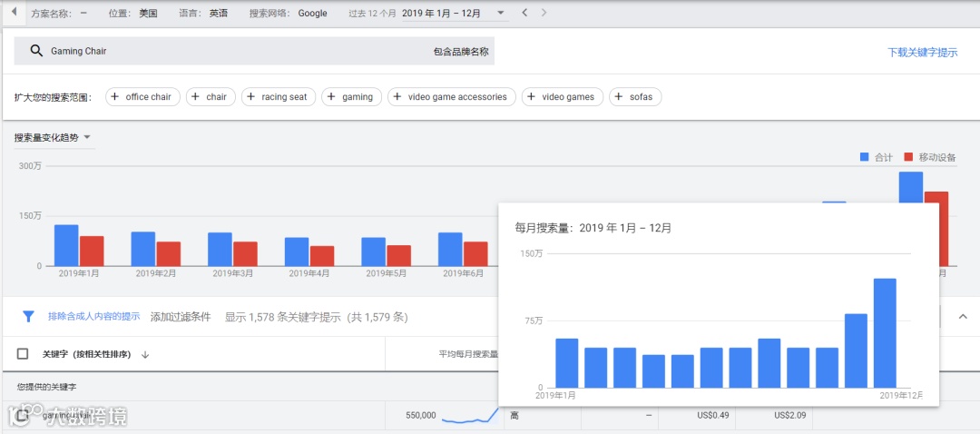Check the select-all keywords checkbox
Image resolution: width=980 pixels, height=434 pixels.
(23, 354)
